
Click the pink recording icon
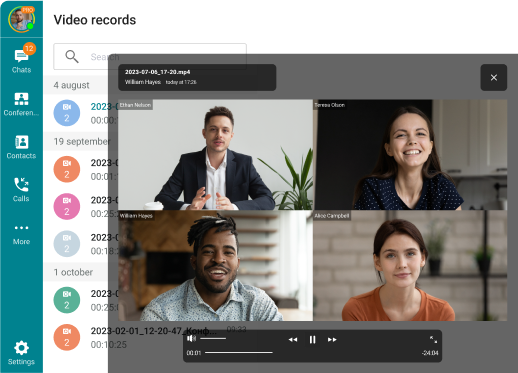tap(67, 207)
